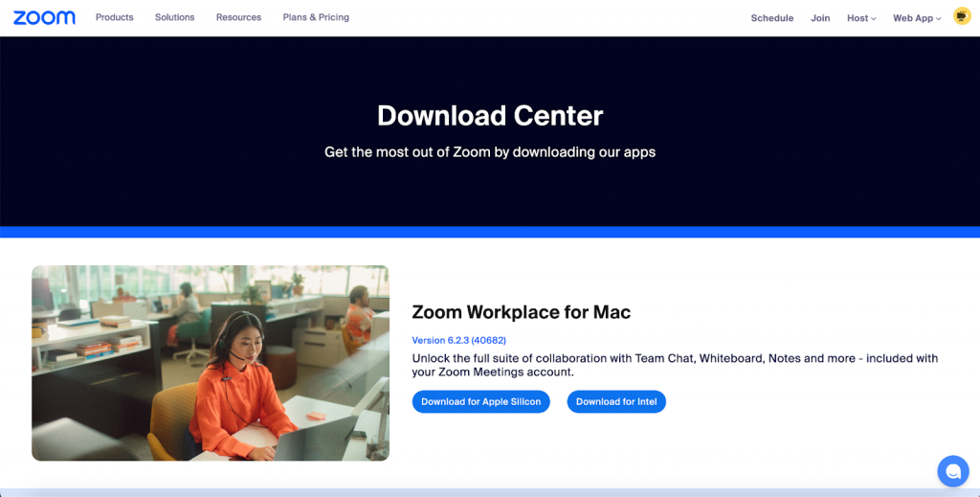Click the Zoom logo in the header
The height and width of the screenshot is (497, 980).
pos(44,17)
